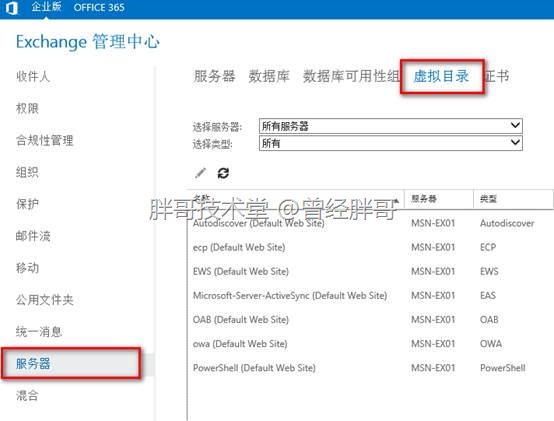This screenshot has height=421, width=554.
Task: Open 组织 in left navigation
Action: click(x=27, y=172)
